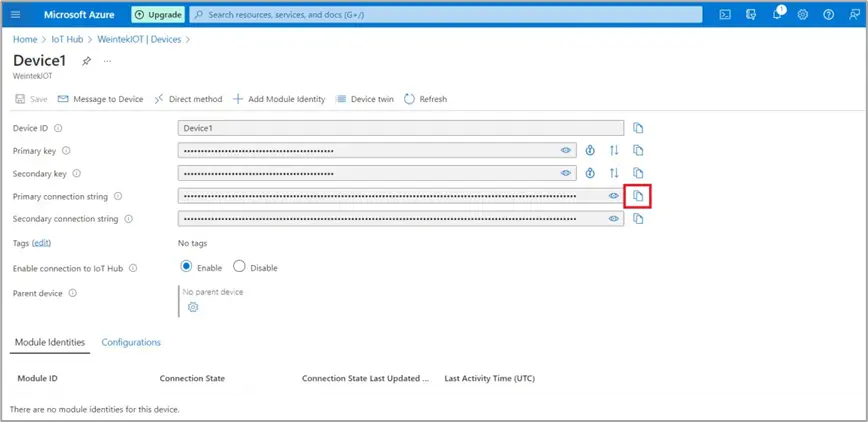
Task: Click the Connection State column header
Action: 192,379
